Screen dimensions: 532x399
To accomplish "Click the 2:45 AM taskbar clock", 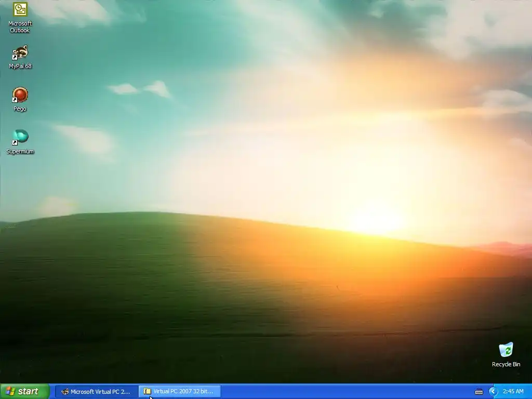I will (x=513, y=392).
